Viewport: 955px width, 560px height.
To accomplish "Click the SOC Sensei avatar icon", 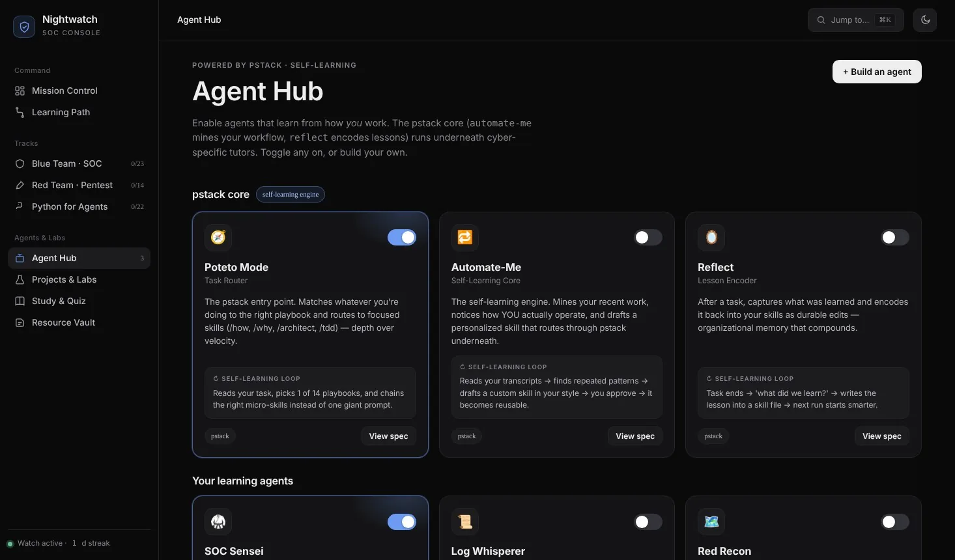I will tap(218, 522).
